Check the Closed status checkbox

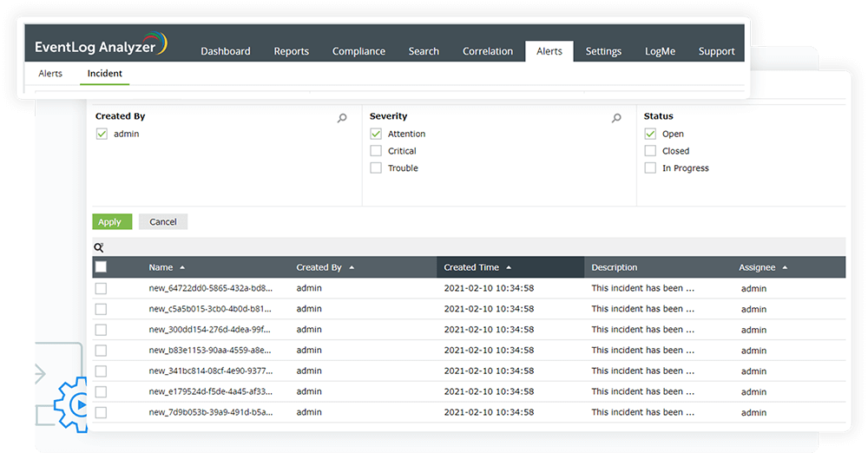click(x=650, y=151)
